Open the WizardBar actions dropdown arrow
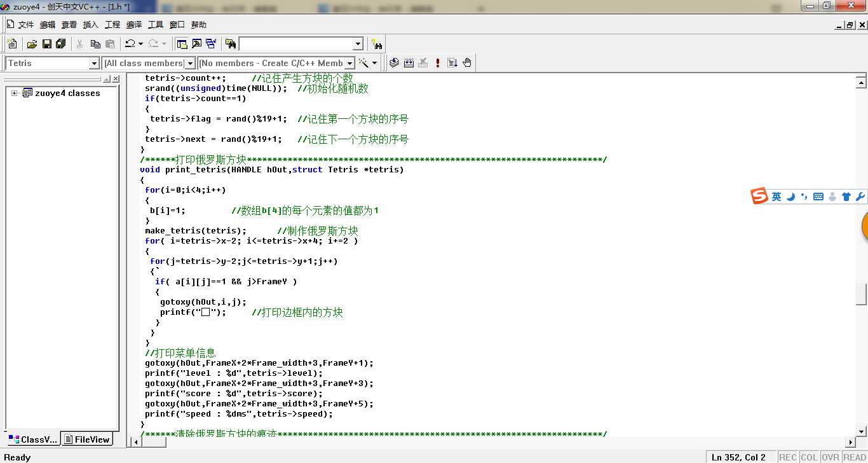 375,63
